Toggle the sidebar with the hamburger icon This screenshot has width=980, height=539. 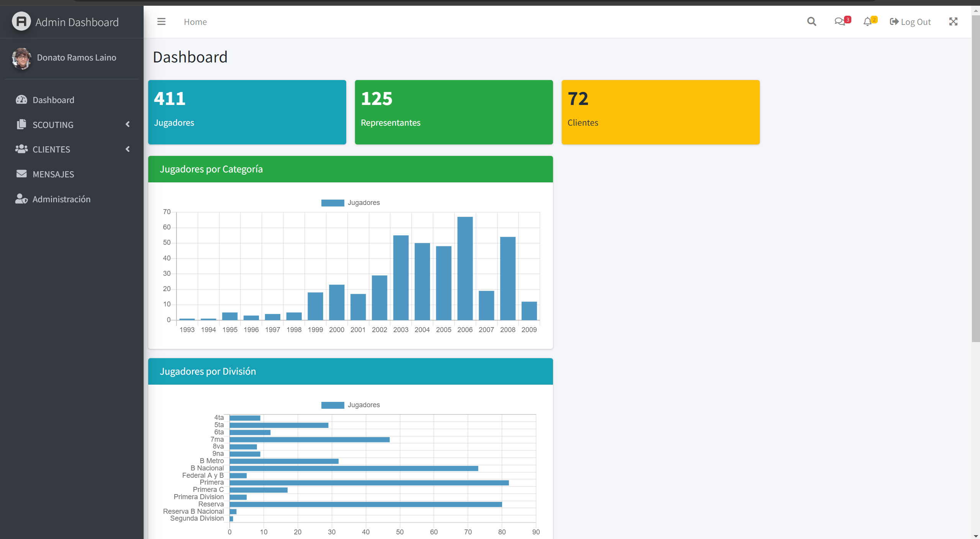pos(161,22)
